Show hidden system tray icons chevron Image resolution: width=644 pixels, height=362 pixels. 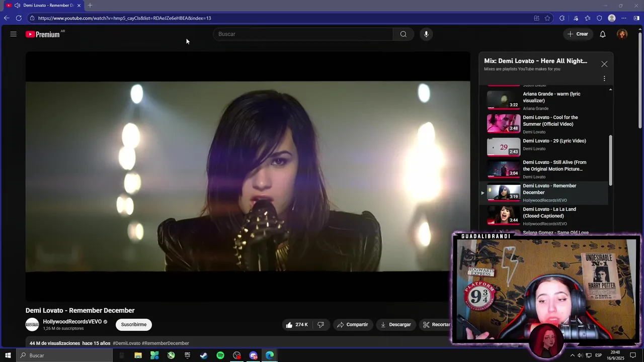pos(572,355)
